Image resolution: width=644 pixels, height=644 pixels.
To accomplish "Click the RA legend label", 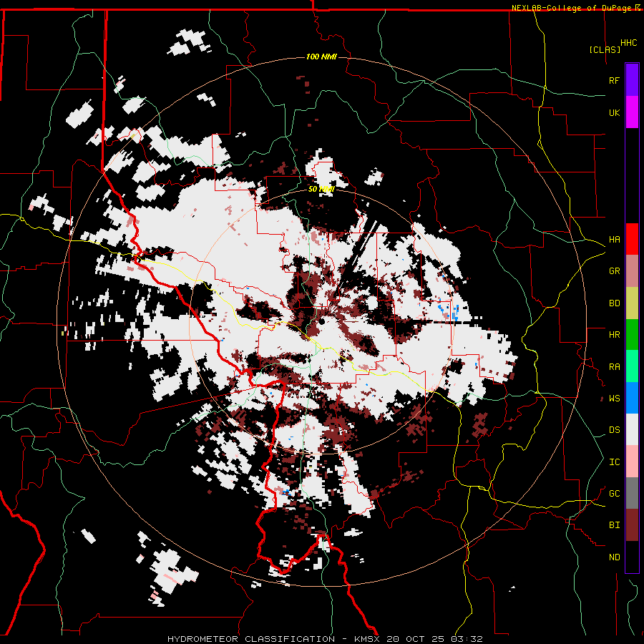I will pyautogui.click(x=614, y=367).
